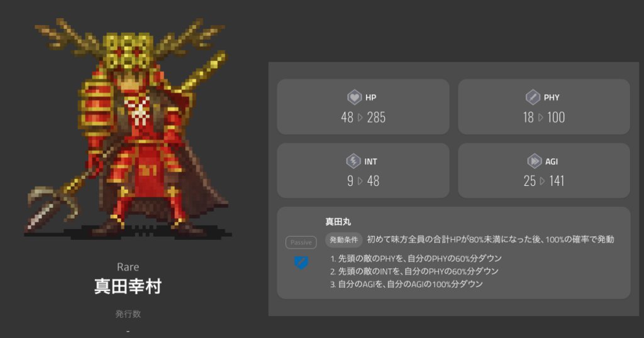The width and height of the screenshot is (644, 338).
Task: Select the Passive badge
Action: pyautogui.click(x=301, y=243)
